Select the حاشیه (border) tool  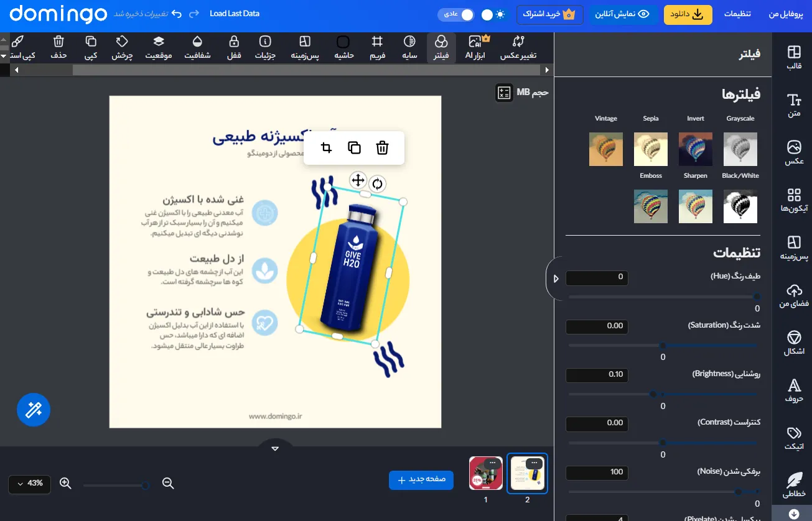343,48
